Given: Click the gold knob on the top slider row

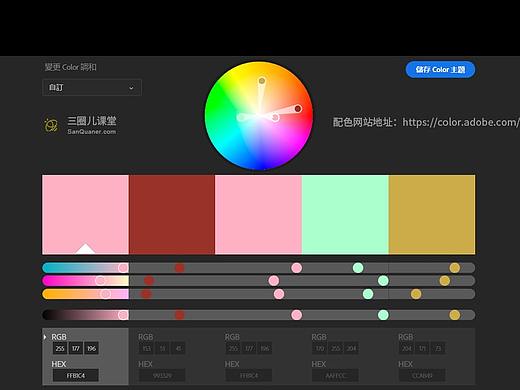Looking at the screenshot, I should 455,268.
